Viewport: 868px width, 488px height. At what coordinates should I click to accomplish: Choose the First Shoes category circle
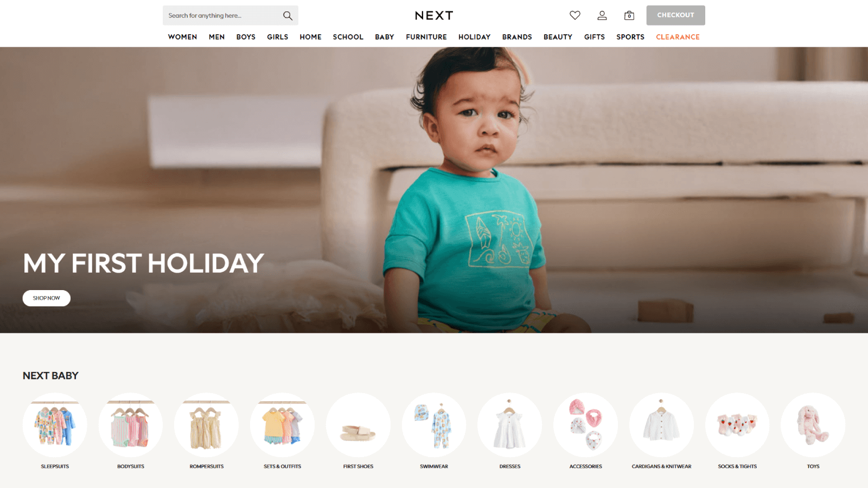pos(358,425)
